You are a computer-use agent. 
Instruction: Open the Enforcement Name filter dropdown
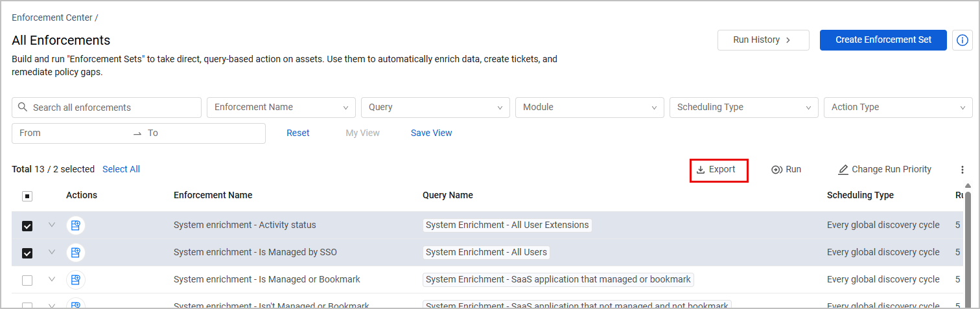click(281, 108)
